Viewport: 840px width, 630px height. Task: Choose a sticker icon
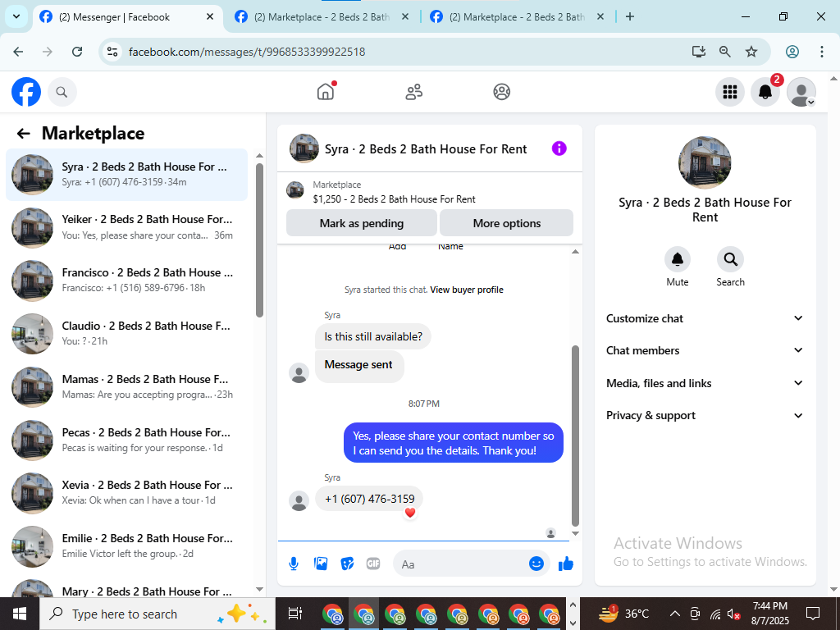point(347,564)
